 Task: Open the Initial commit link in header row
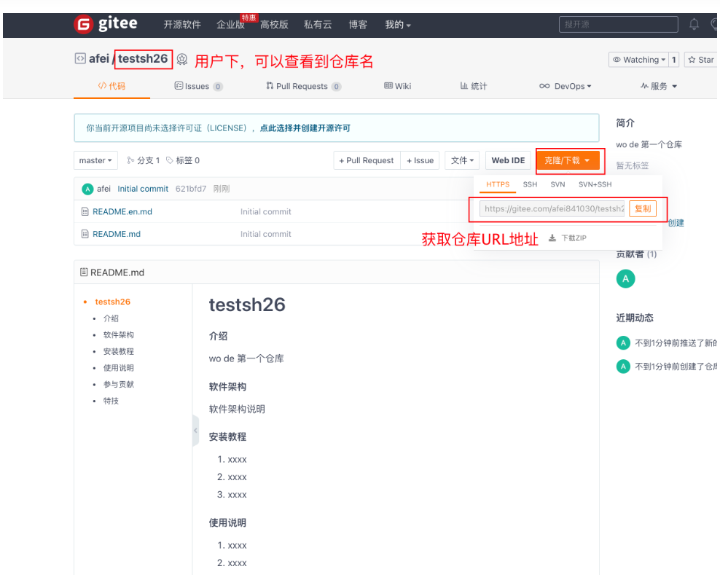(143, 189)
